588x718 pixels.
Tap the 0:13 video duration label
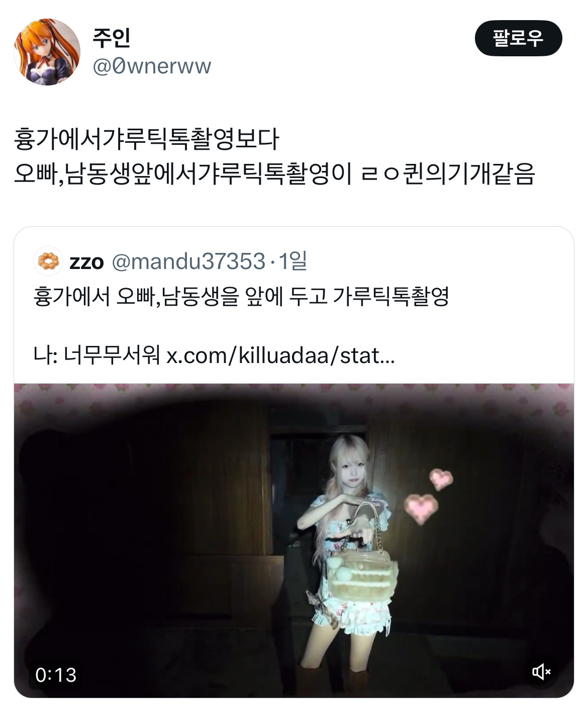pos(56,675)
